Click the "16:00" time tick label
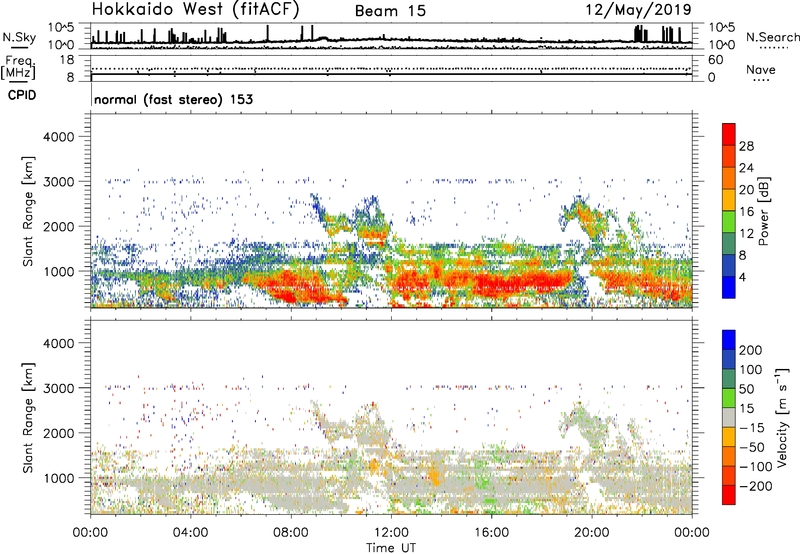 491,533
